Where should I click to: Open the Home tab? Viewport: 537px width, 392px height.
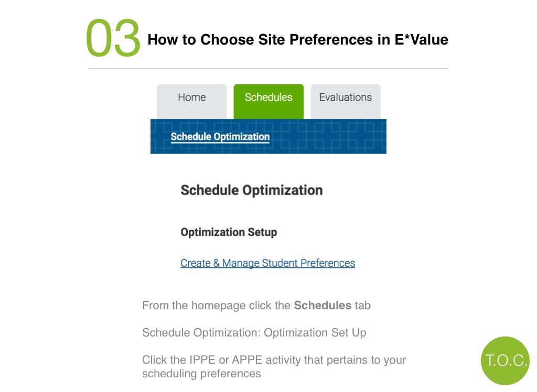tap(191, 101)
